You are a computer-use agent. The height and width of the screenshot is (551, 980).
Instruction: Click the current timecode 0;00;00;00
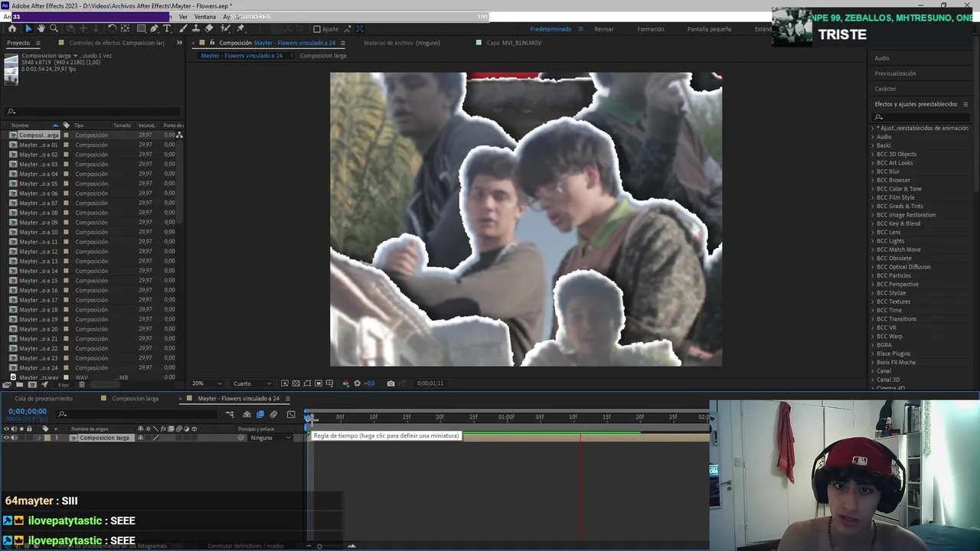pyautogui.click(x=28, y=412)
